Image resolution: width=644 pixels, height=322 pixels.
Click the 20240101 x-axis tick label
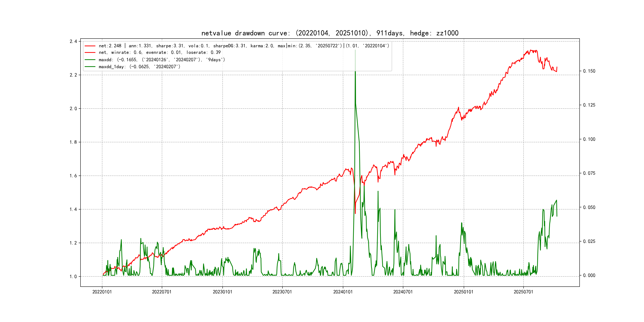(343, 292)
